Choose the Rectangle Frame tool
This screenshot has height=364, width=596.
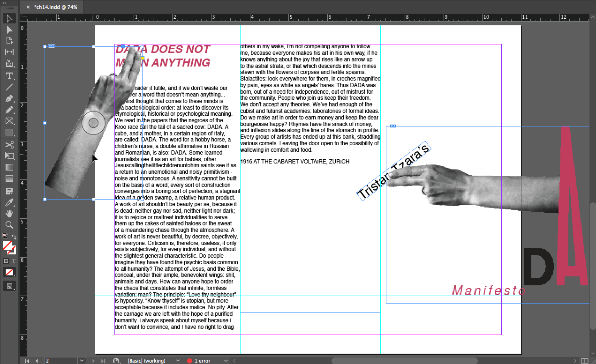click(9, 121)
